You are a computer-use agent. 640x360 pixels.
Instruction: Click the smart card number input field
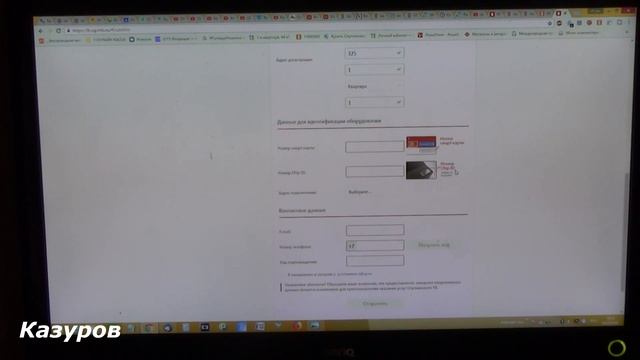click(375, 147)
